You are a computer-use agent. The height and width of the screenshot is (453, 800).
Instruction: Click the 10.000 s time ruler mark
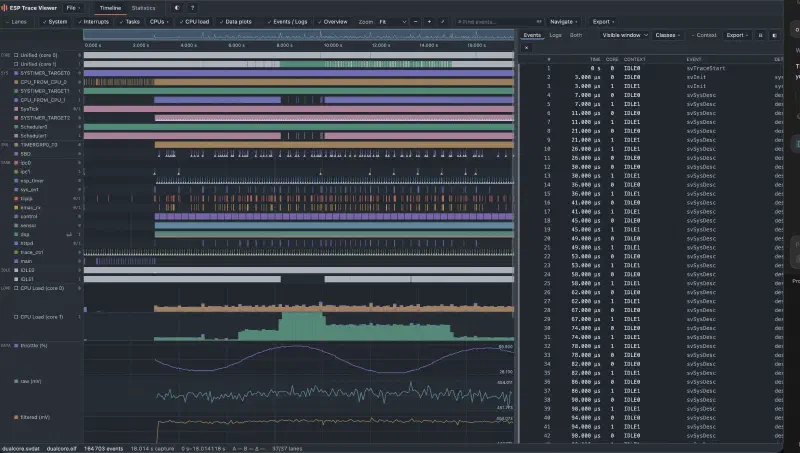[333, 45]
